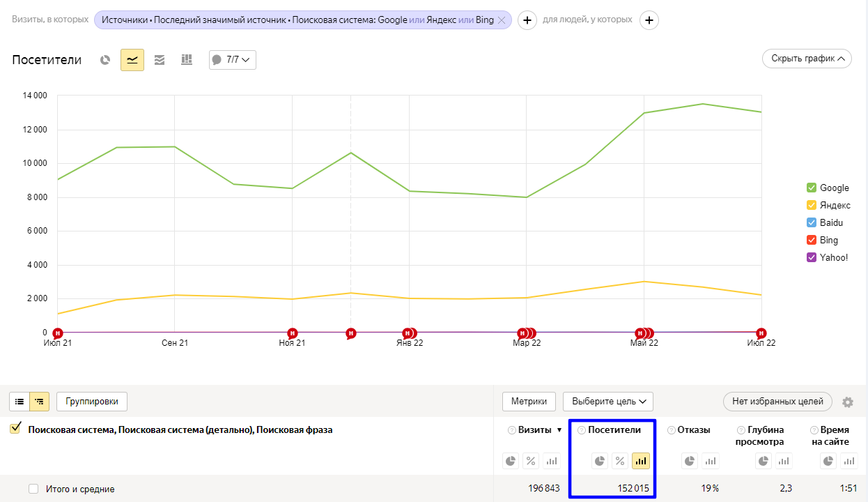868x502 pixels.
Task: Add a new visit condition with plus
Action: (x=527, y=20)
